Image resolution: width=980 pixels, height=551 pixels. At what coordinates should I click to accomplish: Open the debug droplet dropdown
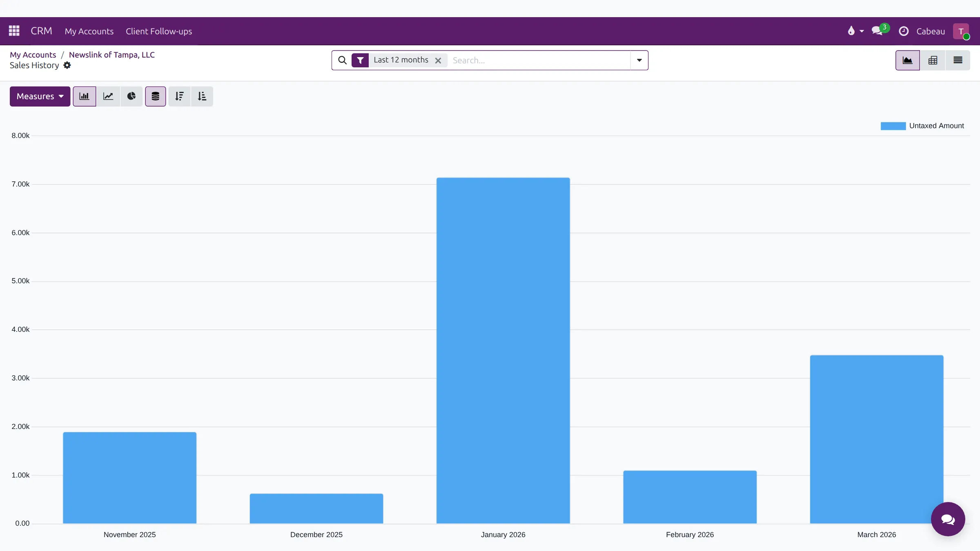pyautogui.click(x=856, y=31)
